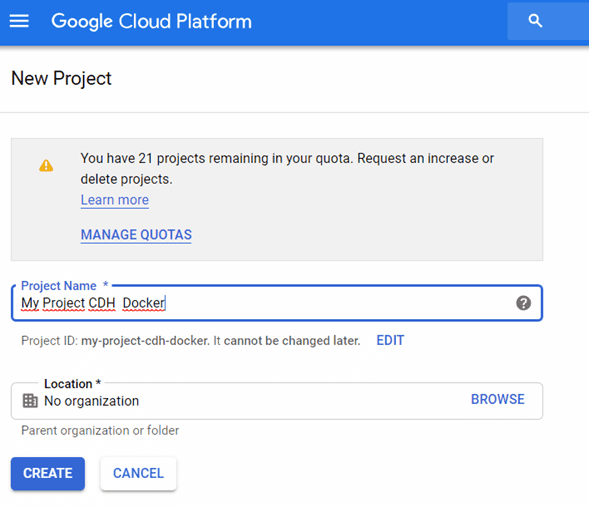Screen dimensions: 589x507
Task: Click the No organization location field
Action: click(x=277, y=401)
